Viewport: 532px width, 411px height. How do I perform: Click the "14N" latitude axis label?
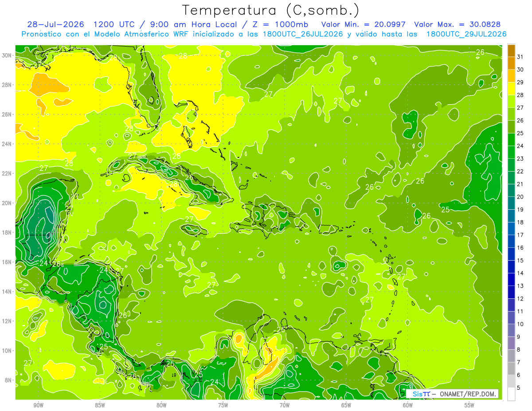[7, 291]
